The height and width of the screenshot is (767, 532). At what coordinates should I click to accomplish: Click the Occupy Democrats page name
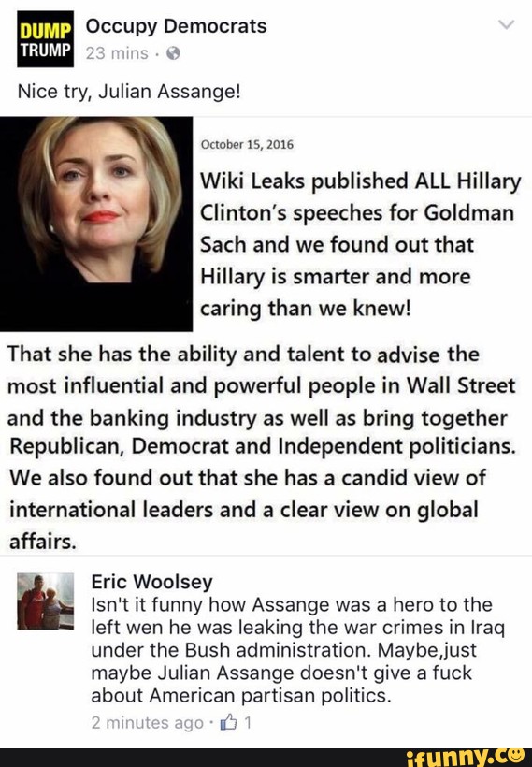(176, 26)
